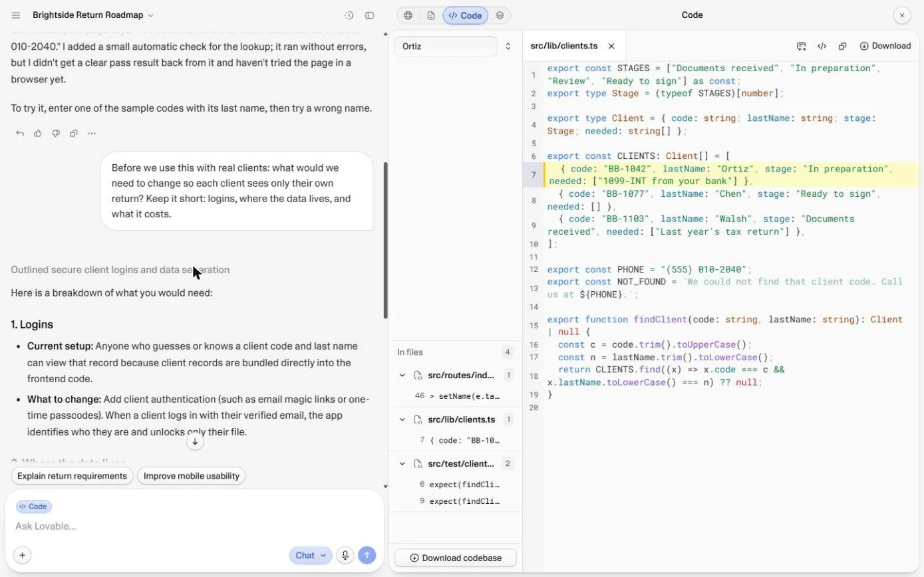Click the thumbs up icon
Image resolution: width=924 pixels, height=577 pixels.
(38, 134)
